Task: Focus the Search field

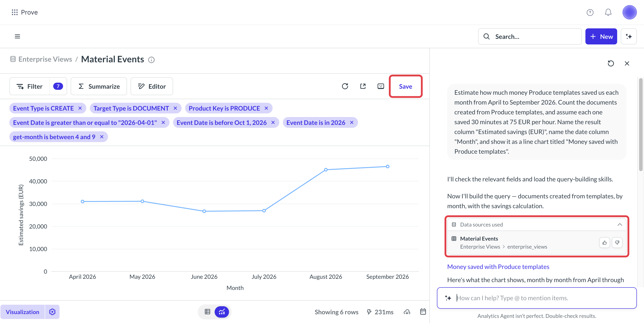Action: (530, 36)
